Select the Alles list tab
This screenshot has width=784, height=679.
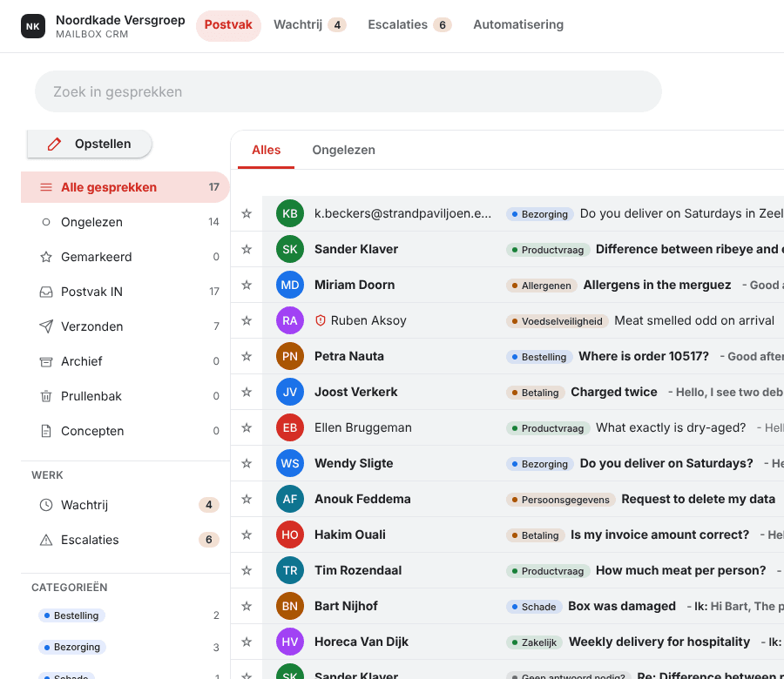pos(266,150)
